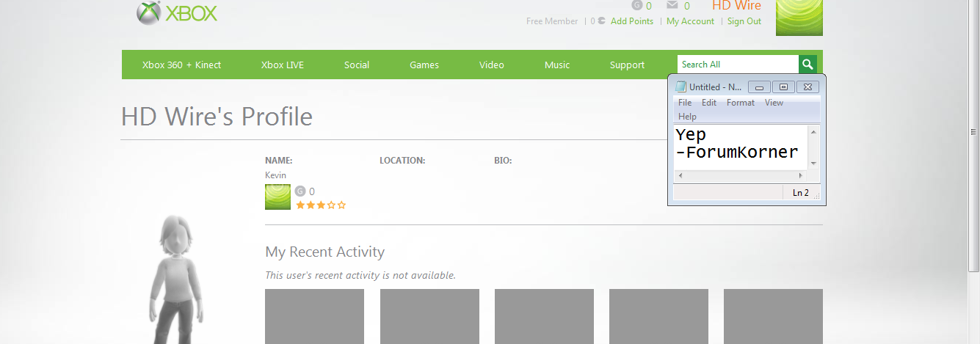The image size is (980, 344).
Task: Open the Notepad File menu
Action: pos(685,103)
